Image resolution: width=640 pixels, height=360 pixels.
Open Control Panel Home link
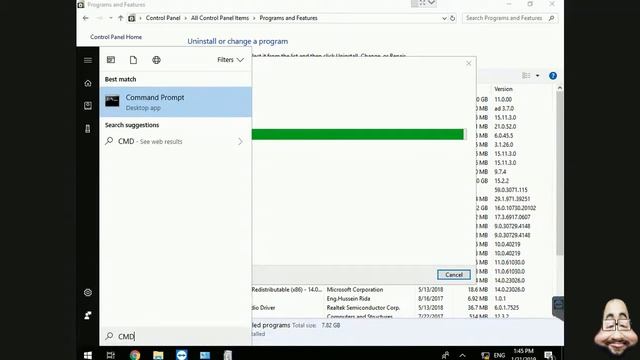pos(116,37)
